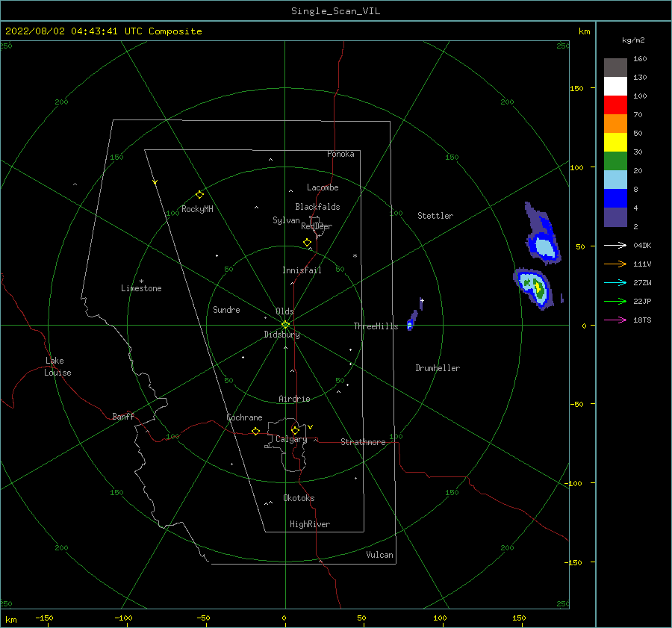This screenshot has width=672, height=628.
Task: Select storm cell with yellow core
Action: [x=532, y=287]
